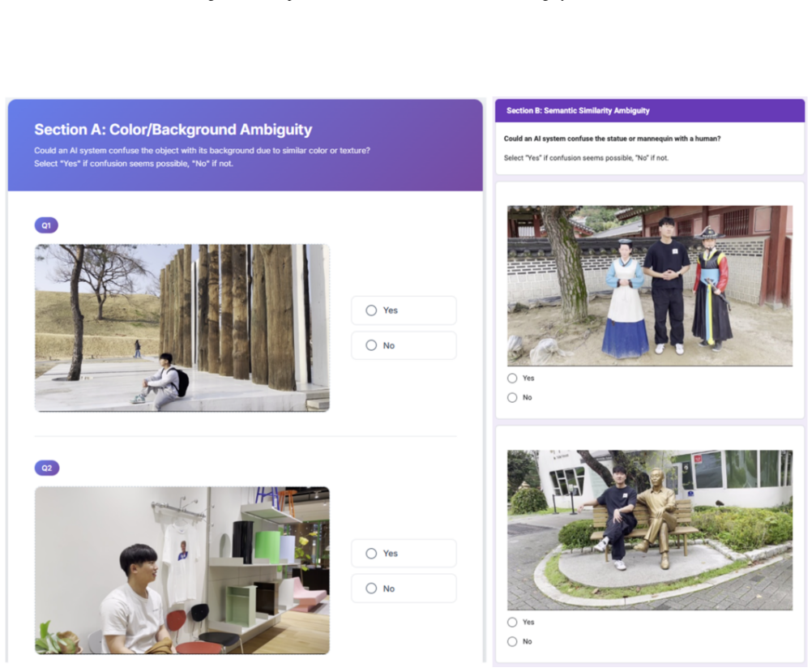Click the Q2 badge label
Screen dimensions: 812x672
(47, 468)
